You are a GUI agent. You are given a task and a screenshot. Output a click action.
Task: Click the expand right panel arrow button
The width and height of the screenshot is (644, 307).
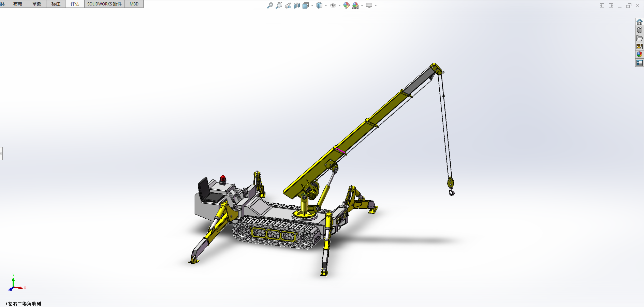pyautogui.click(x=611, y=5)
